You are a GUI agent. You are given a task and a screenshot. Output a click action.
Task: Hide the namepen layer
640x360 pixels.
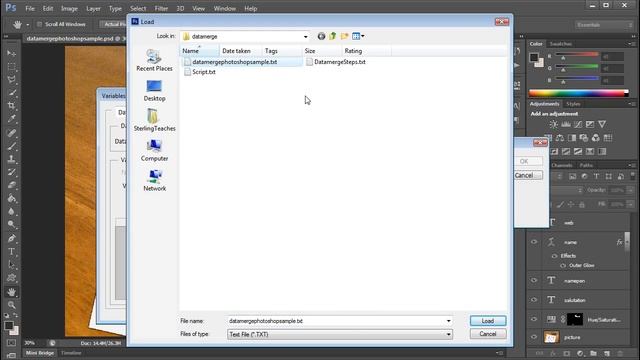(x=534, y=280)
